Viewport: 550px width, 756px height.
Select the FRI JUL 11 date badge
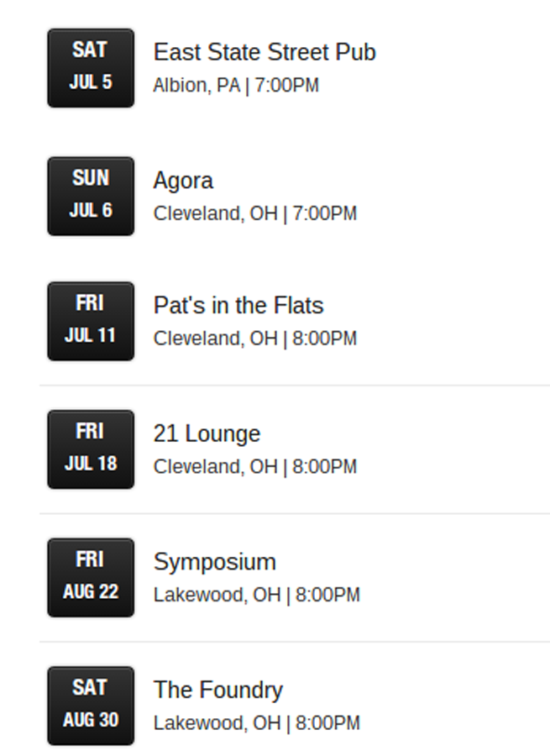[91, 321]
